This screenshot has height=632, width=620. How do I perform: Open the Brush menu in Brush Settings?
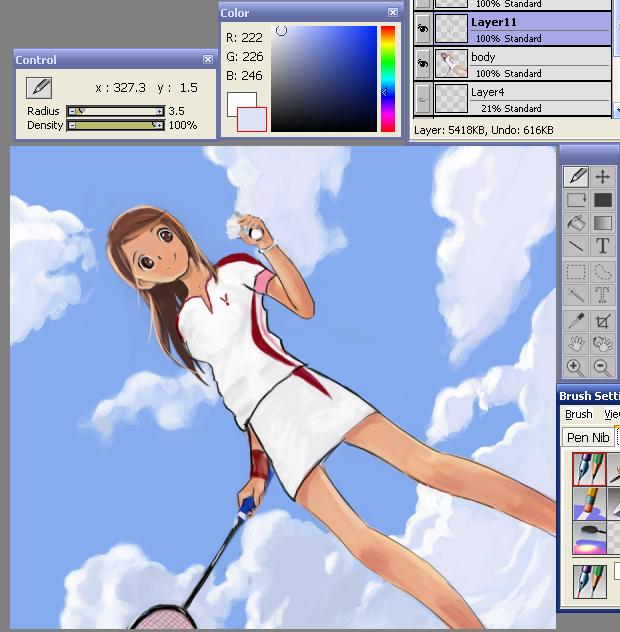(578, 414)
